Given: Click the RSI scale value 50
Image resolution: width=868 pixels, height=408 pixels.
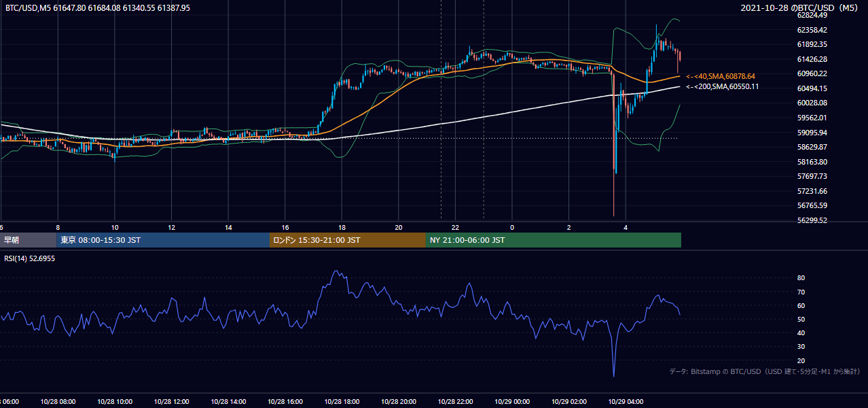Looking at the screenshot, I should point(801,319).
